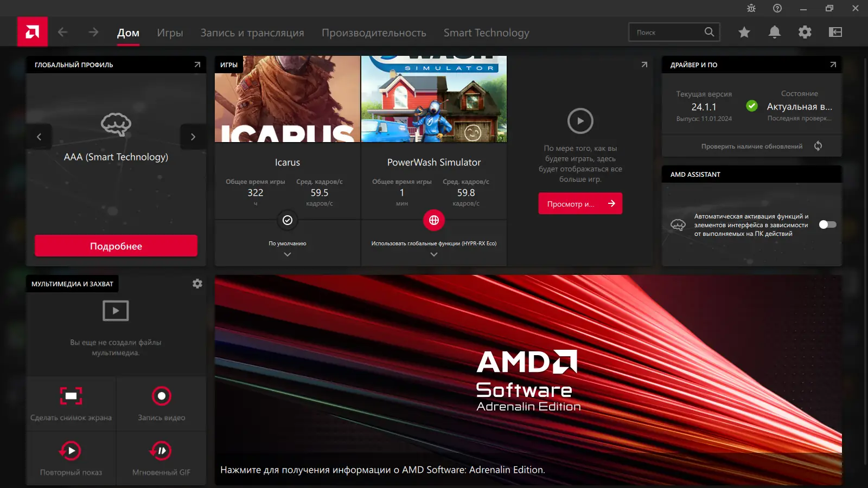Click the Icarus game title
Image resolution: width=868 pixels, height=488 pixels.
(288, 162)
